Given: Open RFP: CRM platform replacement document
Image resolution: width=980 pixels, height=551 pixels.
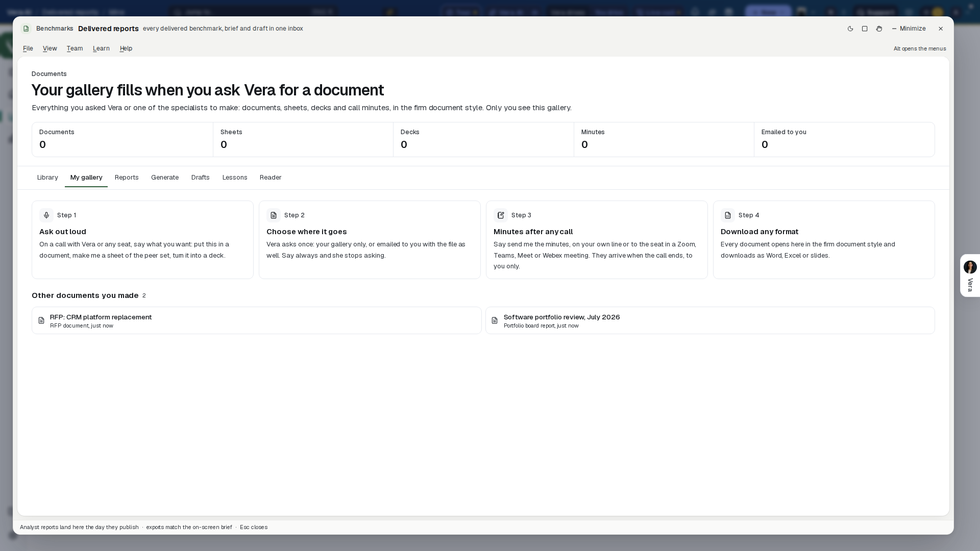Looking at the screenshot, I should (257, 320).
